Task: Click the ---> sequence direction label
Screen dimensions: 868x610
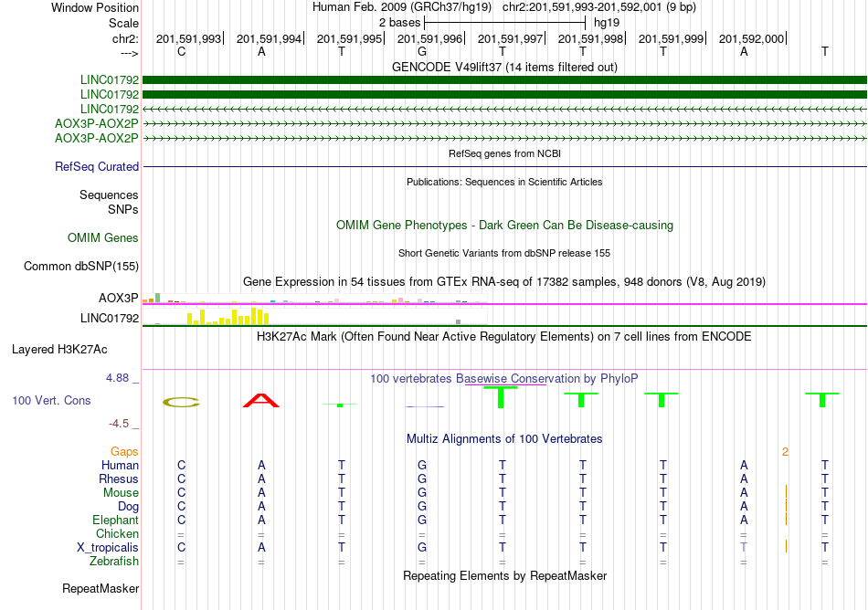Action: click(129, 53)
